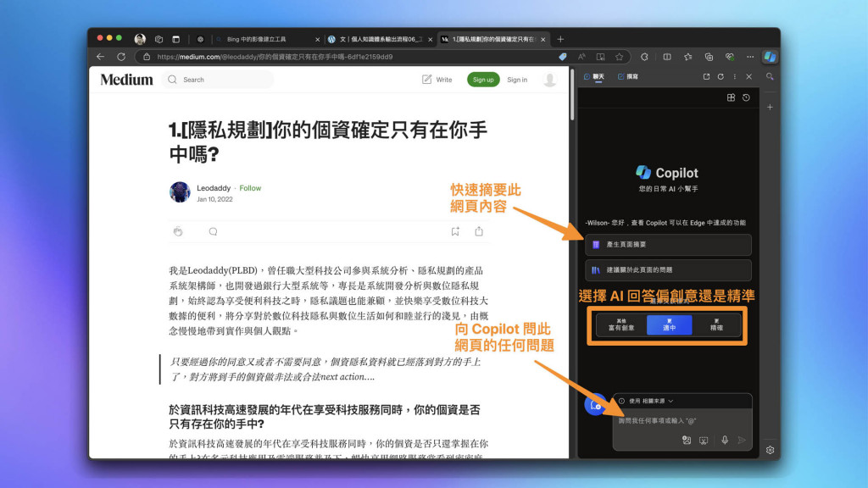Image resolution: width=868 pixels, height=488 pixels.
Task: Open the Collections icon
Action: pos(709,57)
